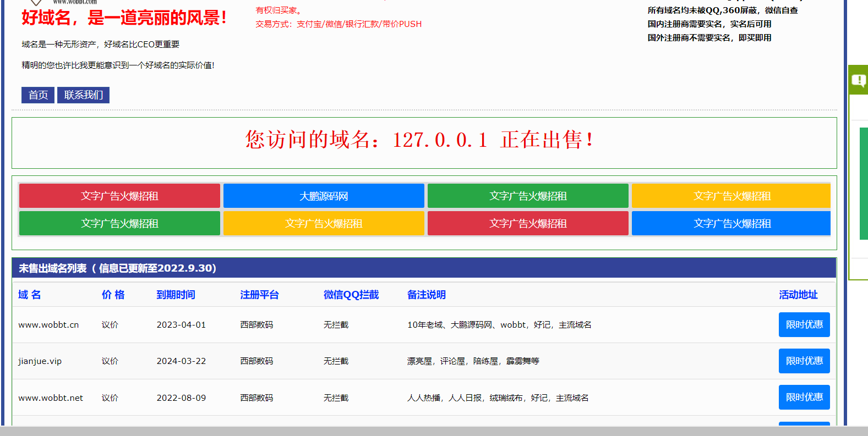Go to the 首页 menu item
The width and height of the screenshot is (868, 436).
click(38, 95)
